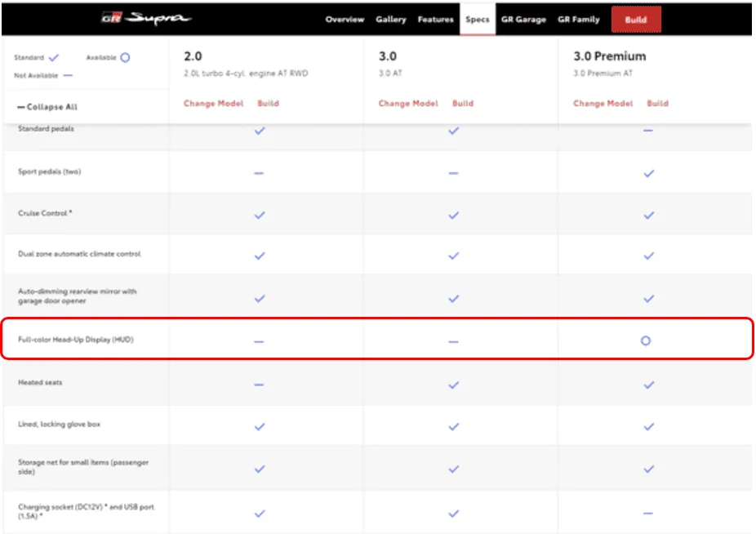The height and width of the screenshot is (534, 756).
Task: Click Change Model for 3.0 Premium
Action: pos(603,103)
